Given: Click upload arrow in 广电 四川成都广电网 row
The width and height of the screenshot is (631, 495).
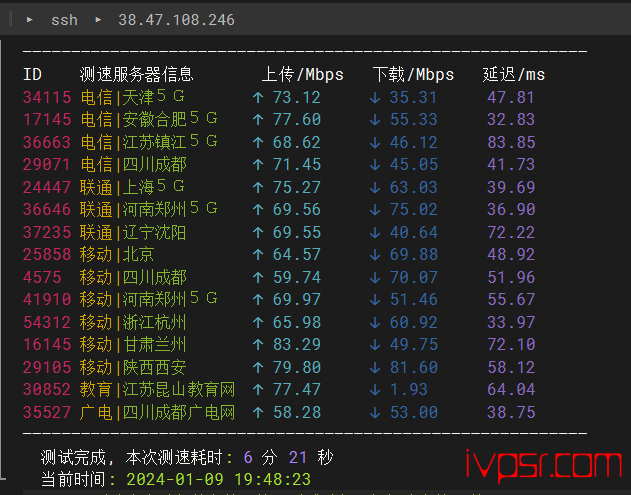Looking at the screenshot, I should (x=258, y=412).
